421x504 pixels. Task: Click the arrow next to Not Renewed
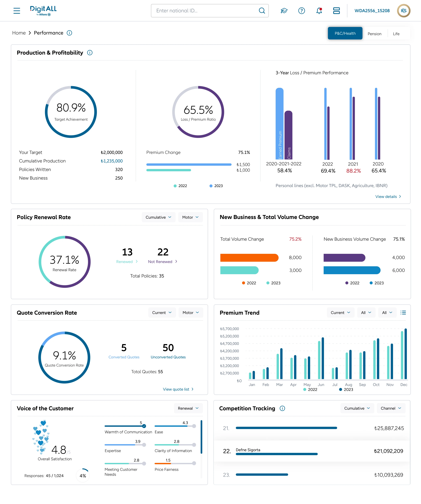coord(176,261)
